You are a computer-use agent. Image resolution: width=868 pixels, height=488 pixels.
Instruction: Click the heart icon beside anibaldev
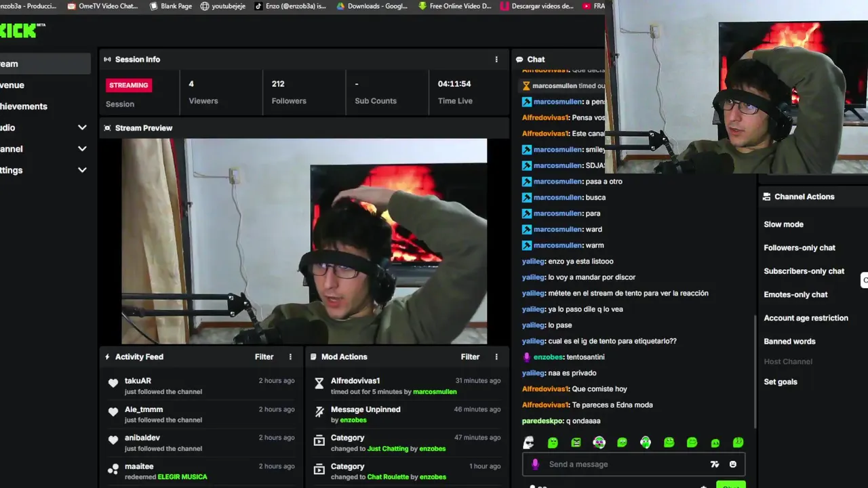click(x=113, y=440)
